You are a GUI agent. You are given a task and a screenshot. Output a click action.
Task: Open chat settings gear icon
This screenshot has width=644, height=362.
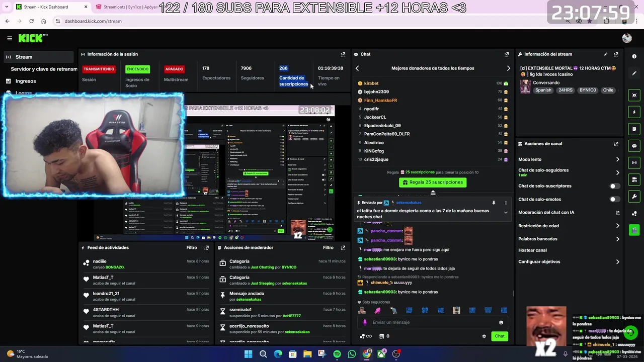484,336
